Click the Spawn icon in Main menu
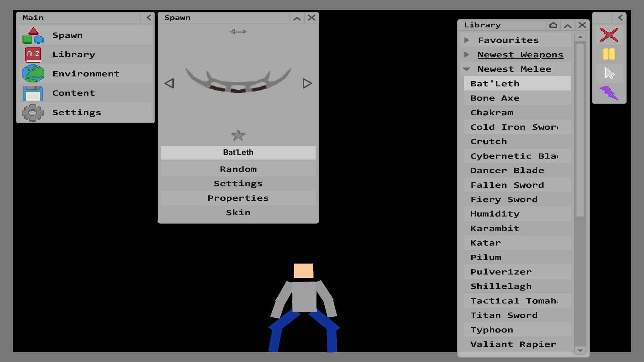Image resolution: width=644 pixels, height=362 pixels. tap(33, 35)
